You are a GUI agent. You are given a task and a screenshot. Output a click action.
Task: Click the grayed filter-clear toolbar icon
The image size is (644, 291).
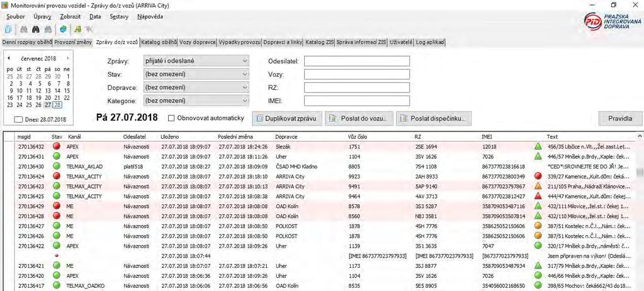[89, 29]
